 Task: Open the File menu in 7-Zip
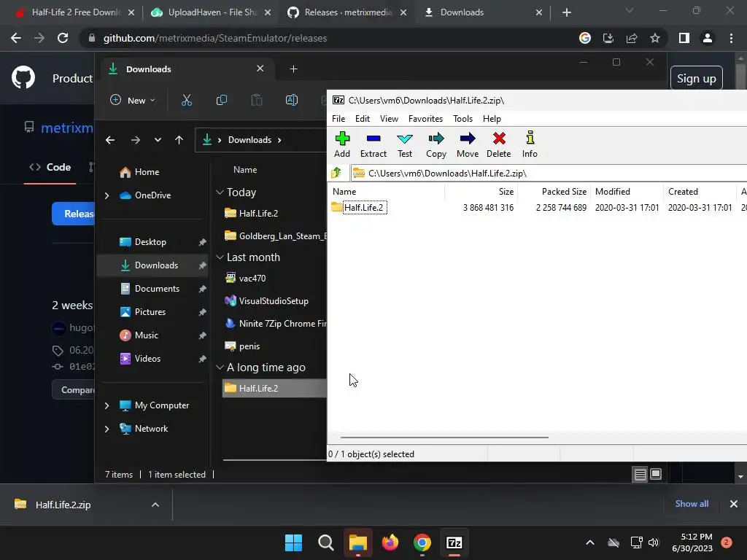(338, 119)
